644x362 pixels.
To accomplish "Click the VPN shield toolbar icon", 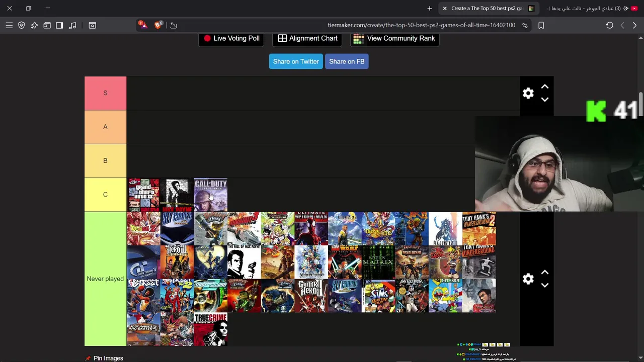I will coord(22,25).
